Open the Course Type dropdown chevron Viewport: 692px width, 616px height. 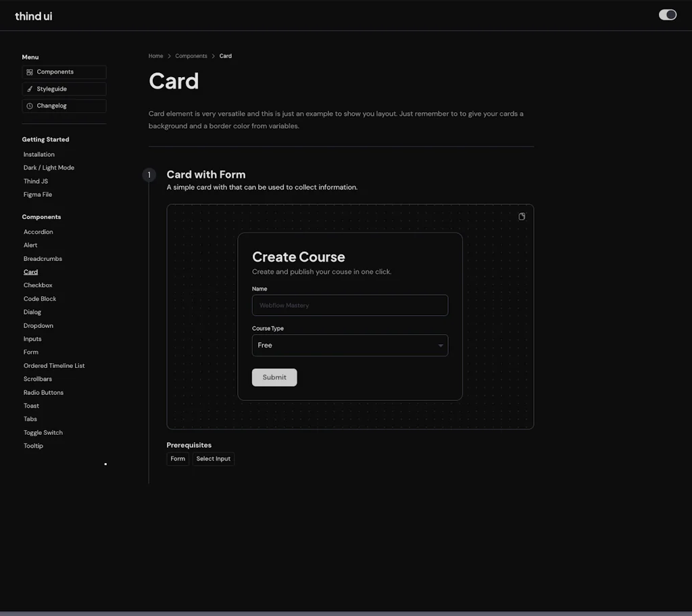[x=440, y=345]
